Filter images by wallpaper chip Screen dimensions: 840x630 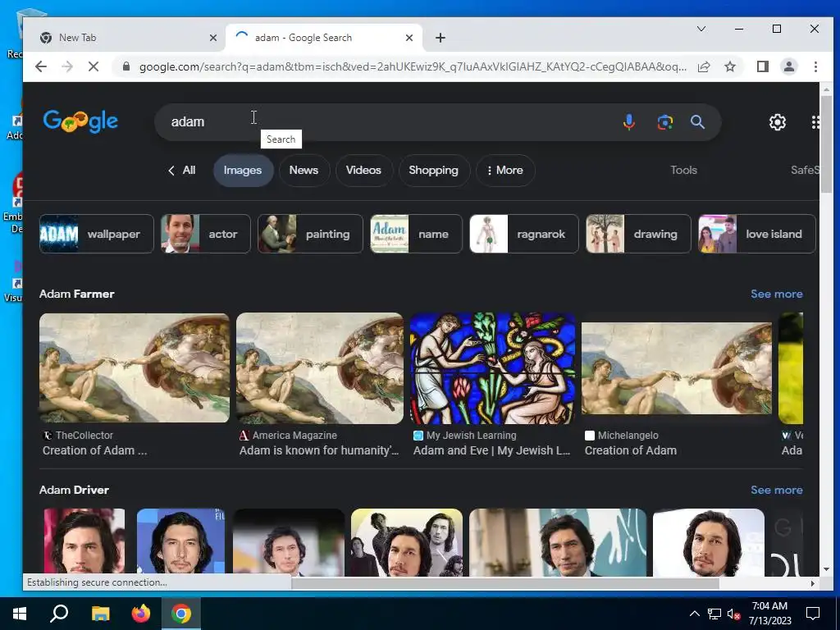coord(97,234)
